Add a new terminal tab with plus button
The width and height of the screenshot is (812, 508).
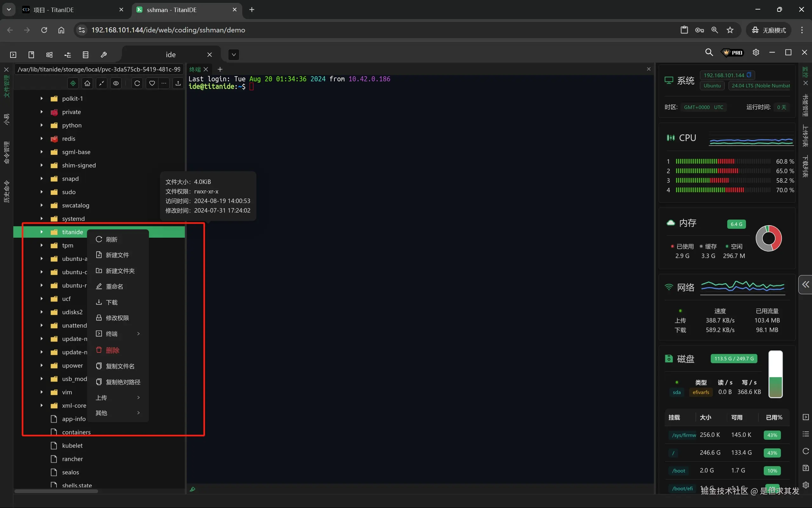coord(220,69)
